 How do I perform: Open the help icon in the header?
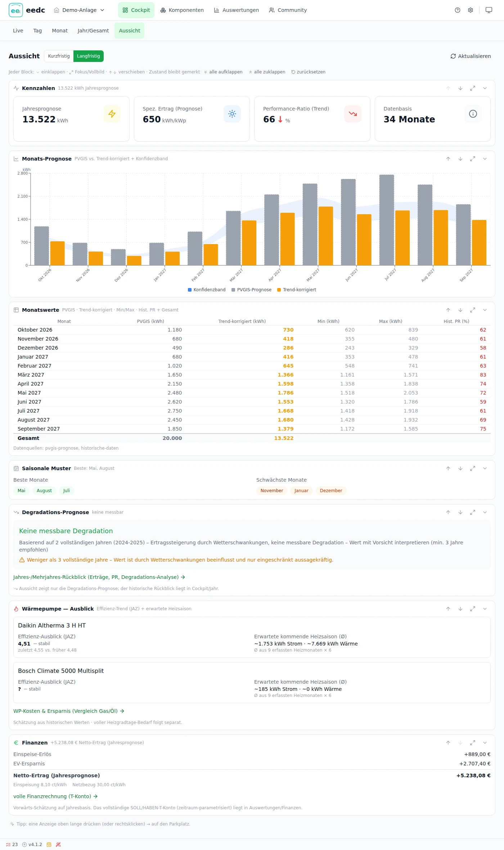click(458, 10)
